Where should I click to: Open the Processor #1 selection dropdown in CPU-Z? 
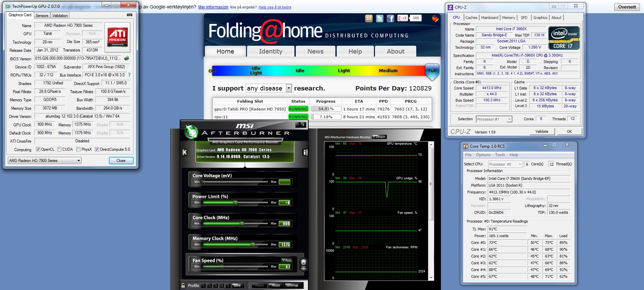494,119
